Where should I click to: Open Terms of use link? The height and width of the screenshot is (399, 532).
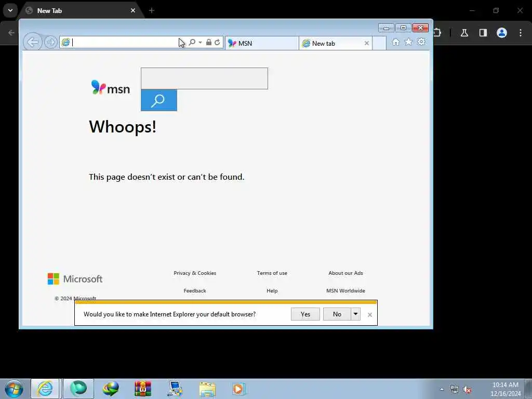coord(272,273)
